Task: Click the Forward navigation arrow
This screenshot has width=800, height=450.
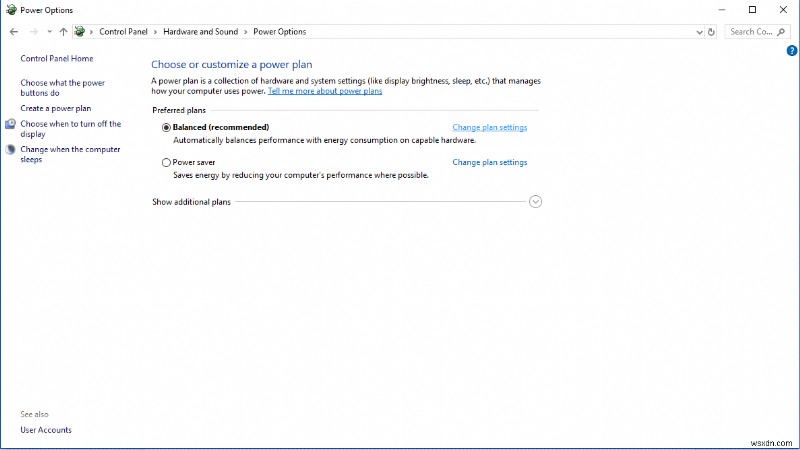Action: (34, 32)
